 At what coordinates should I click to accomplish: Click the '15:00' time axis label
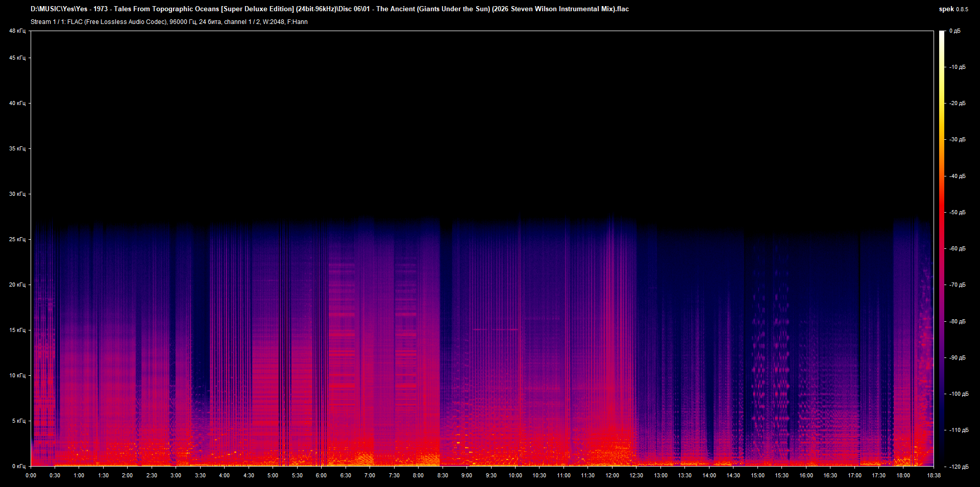[757, 476]
